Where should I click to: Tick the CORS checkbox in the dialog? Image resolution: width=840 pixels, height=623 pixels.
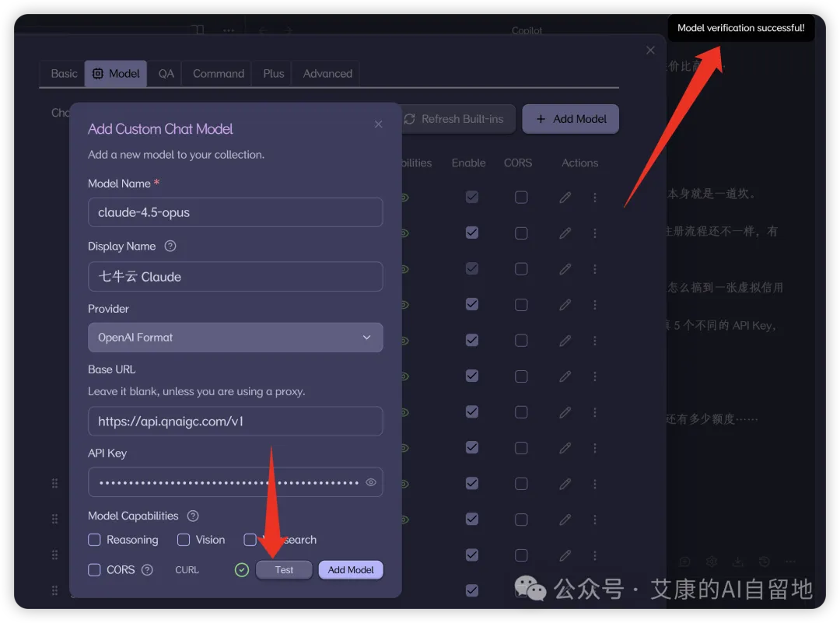[94, 570]
